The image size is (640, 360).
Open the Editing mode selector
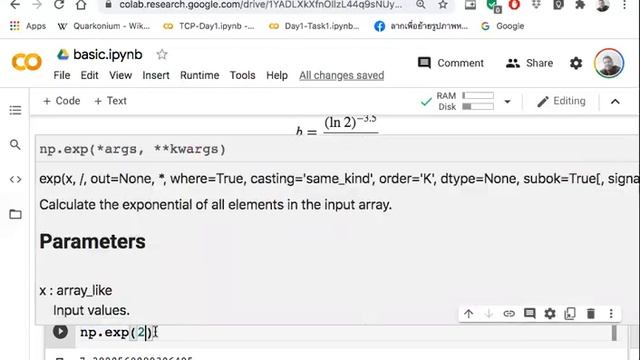click(x=561, y=101)
